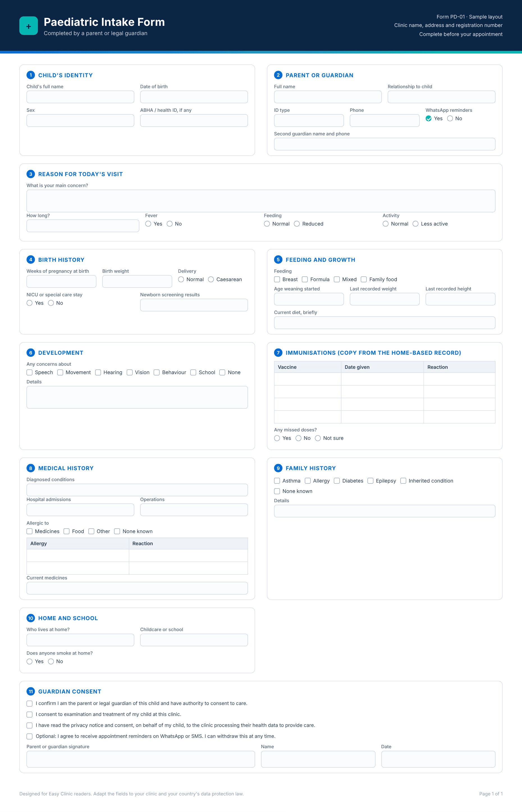Check the optional appointment reminders consent box
This screenshot has width=522, height=812.
29,736
